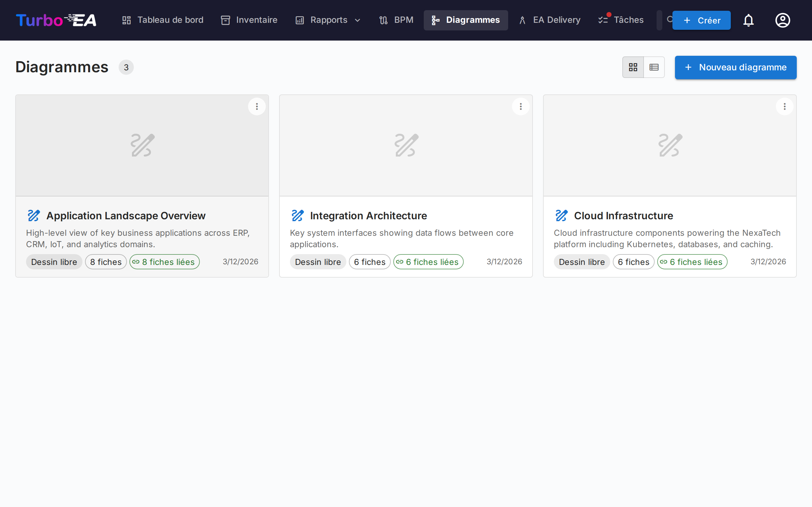
Task: Switch to grid card view
Action: 633,67
